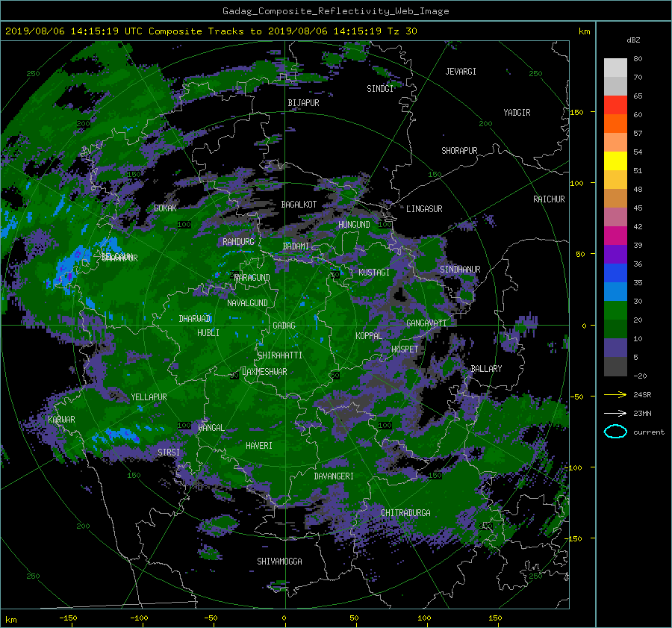Image resolution: width=672 pixels, height=628 pixels.
Task: Click the SINDHANUR city label
Action: 460,270
